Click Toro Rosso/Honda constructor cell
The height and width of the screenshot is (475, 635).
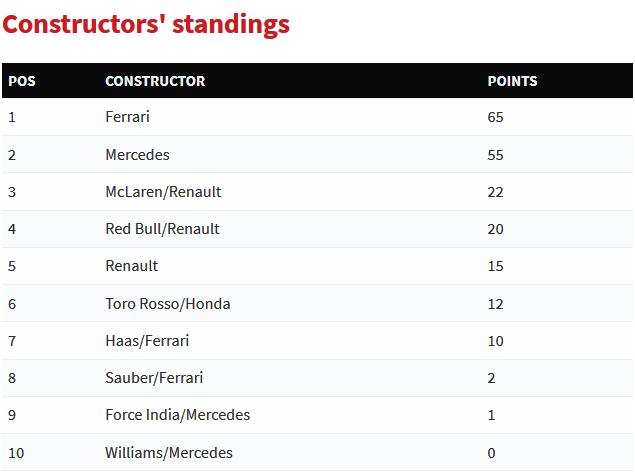pyautogui.click(x=168, y=304)
